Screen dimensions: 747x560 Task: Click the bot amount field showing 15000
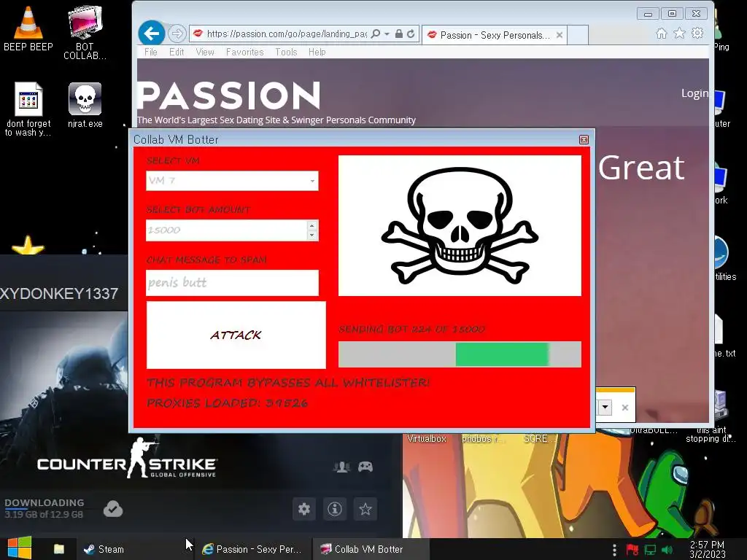227,230
